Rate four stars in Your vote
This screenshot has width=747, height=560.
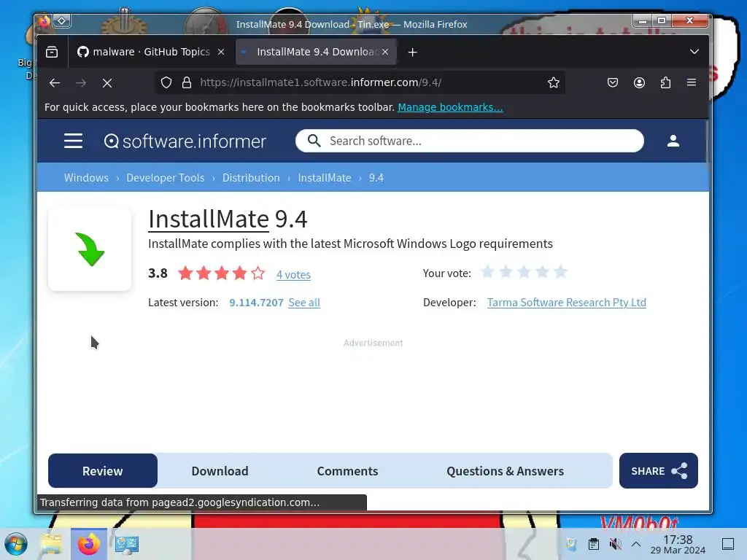point(542,272)
